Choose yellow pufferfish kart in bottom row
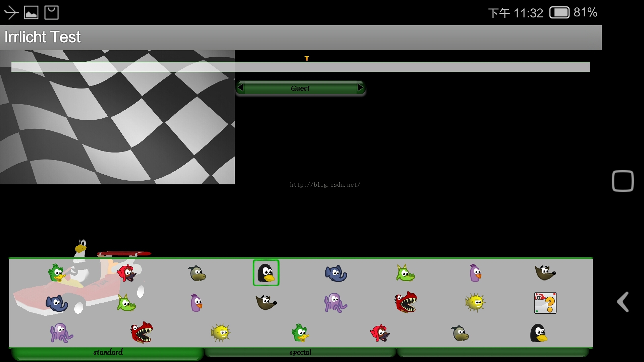 (221, 333)
